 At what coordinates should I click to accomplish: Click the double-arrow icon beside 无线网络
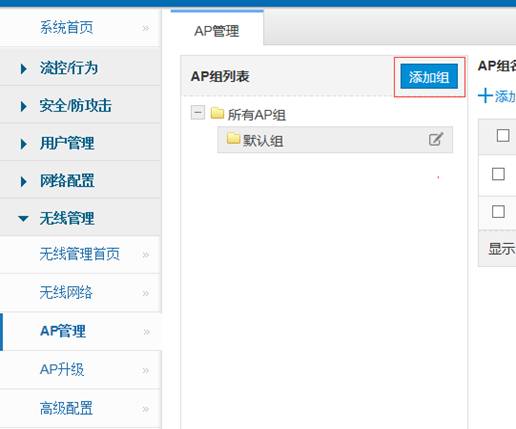pyautogui.click(x=146, y=293)
